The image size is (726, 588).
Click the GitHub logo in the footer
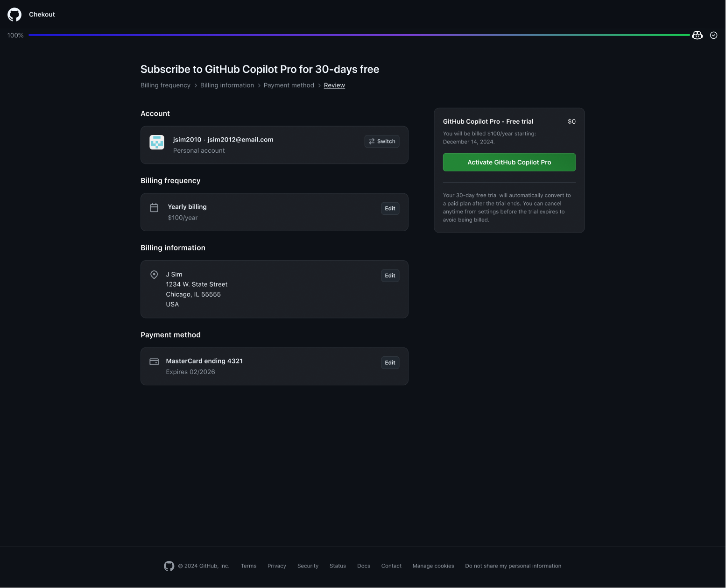169,566
